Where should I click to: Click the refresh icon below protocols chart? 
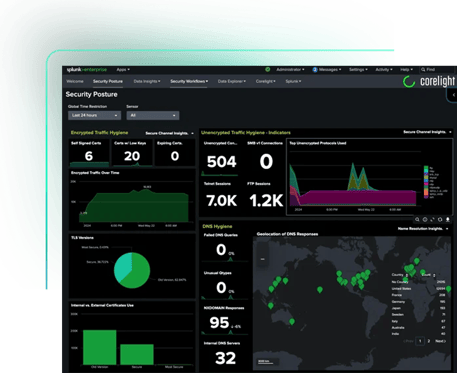point(440,219)
